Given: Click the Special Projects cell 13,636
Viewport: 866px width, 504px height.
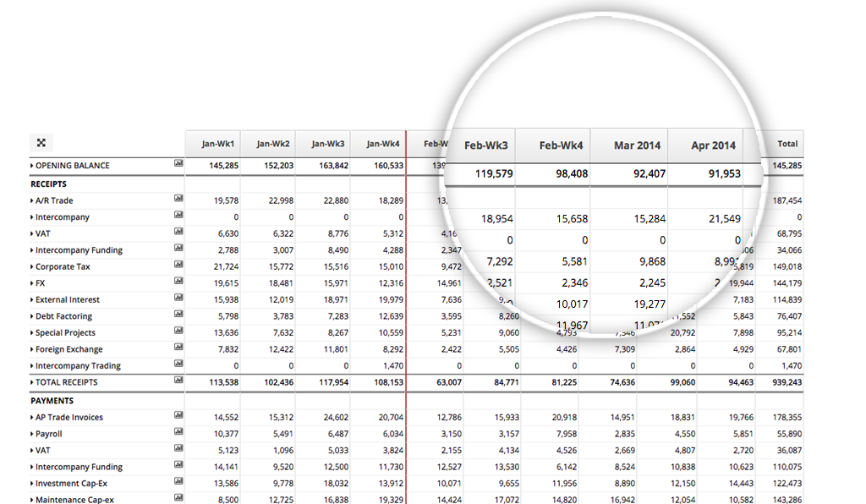Looking at the screenshot, I should [x=227, y=333].
